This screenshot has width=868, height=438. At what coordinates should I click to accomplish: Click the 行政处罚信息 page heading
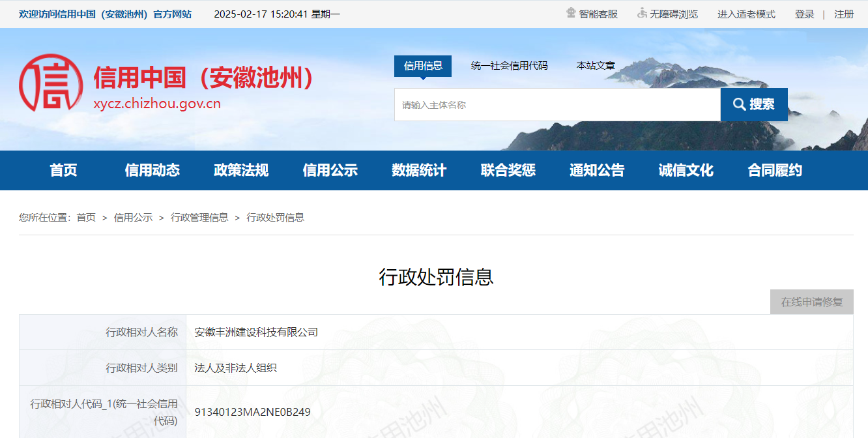click(x=436, y=276)
